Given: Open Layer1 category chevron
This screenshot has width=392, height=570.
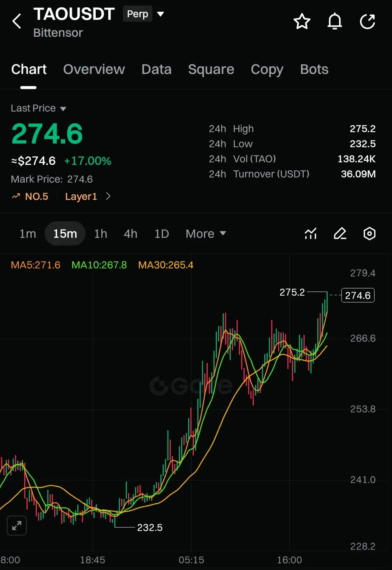Looking at the screenshot, I should point(108,196).
